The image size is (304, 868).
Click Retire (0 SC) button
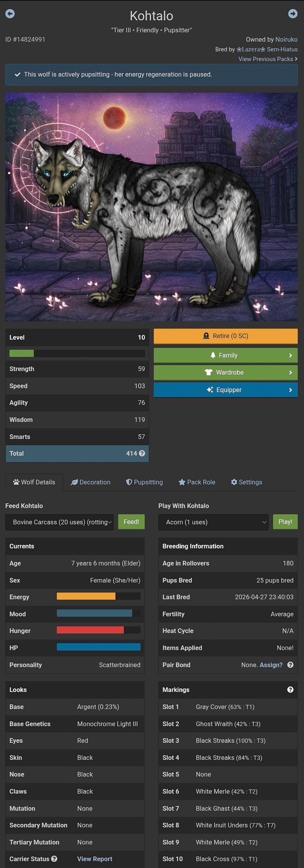226,336
